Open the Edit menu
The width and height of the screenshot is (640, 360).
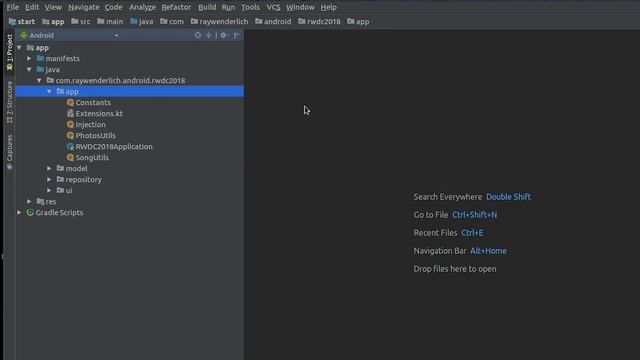pyautogui.click(x=32, y=7)
